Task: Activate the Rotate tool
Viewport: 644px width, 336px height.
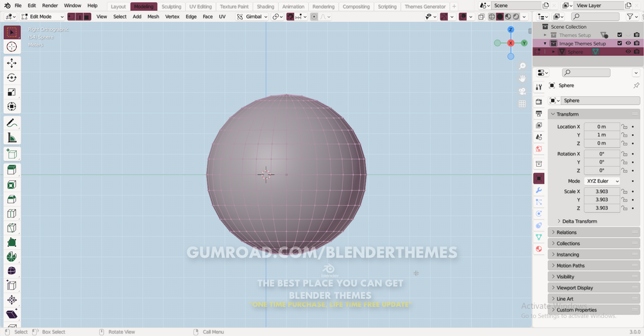Action: coord(12,78)
